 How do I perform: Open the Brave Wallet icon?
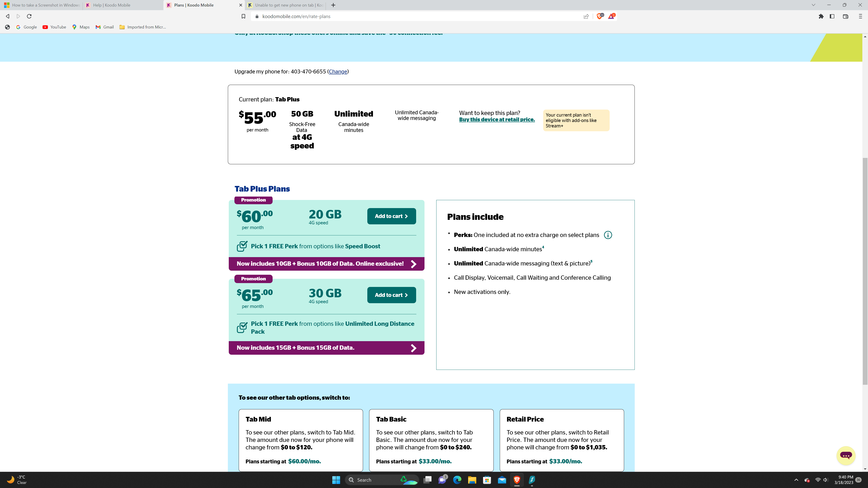pos(845,16)
